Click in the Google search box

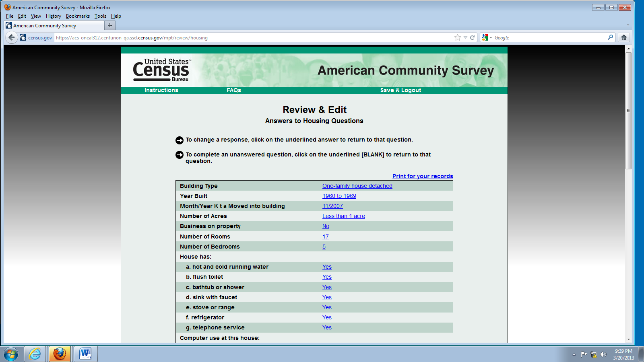[549, 37]
